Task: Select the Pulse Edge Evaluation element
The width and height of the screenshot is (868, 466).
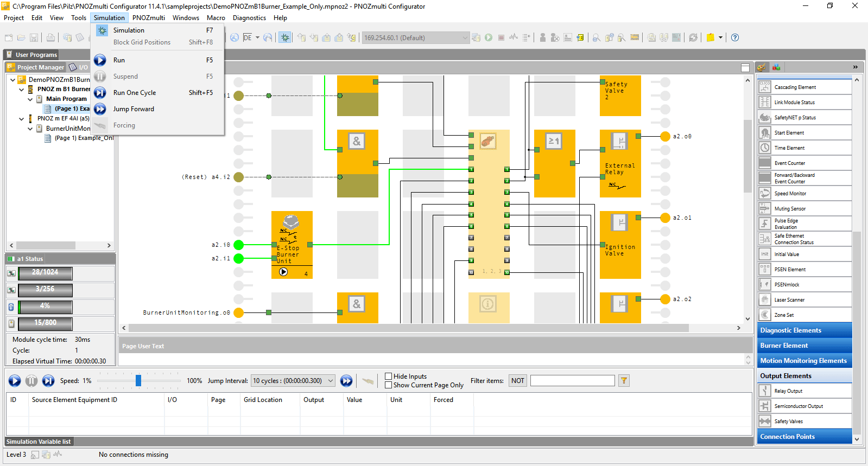Action: [x=805, y=224]
